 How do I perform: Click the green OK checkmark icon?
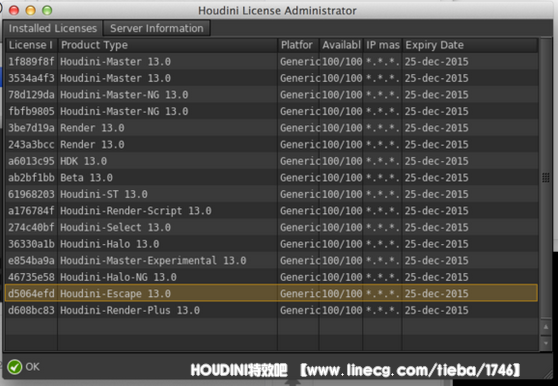15,367
